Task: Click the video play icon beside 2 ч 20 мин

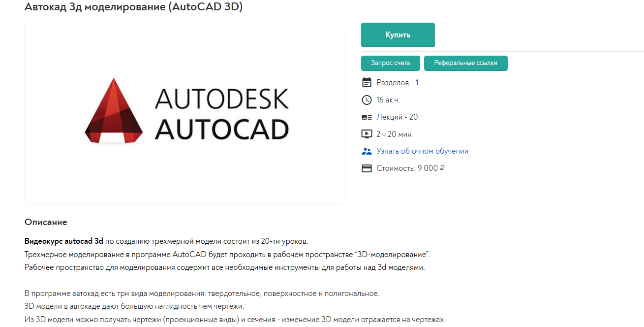Action: coord(367,134)
